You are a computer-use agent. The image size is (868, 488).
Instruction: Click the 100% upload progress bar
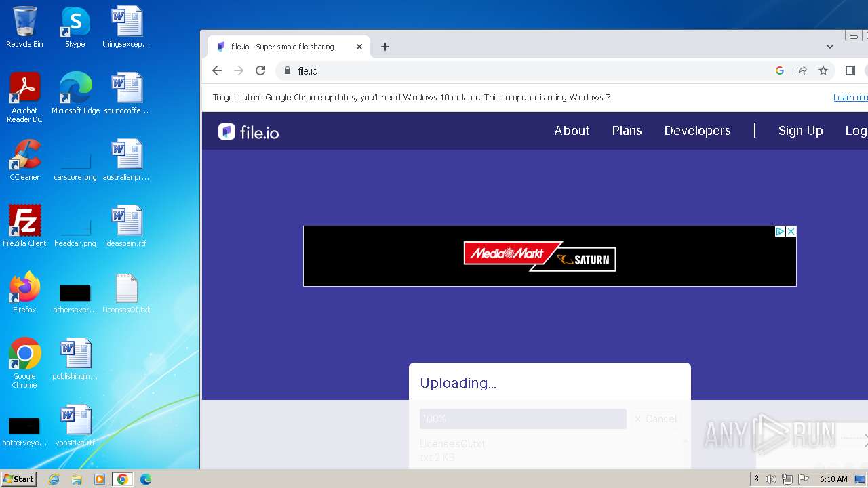tap(523, 419)
